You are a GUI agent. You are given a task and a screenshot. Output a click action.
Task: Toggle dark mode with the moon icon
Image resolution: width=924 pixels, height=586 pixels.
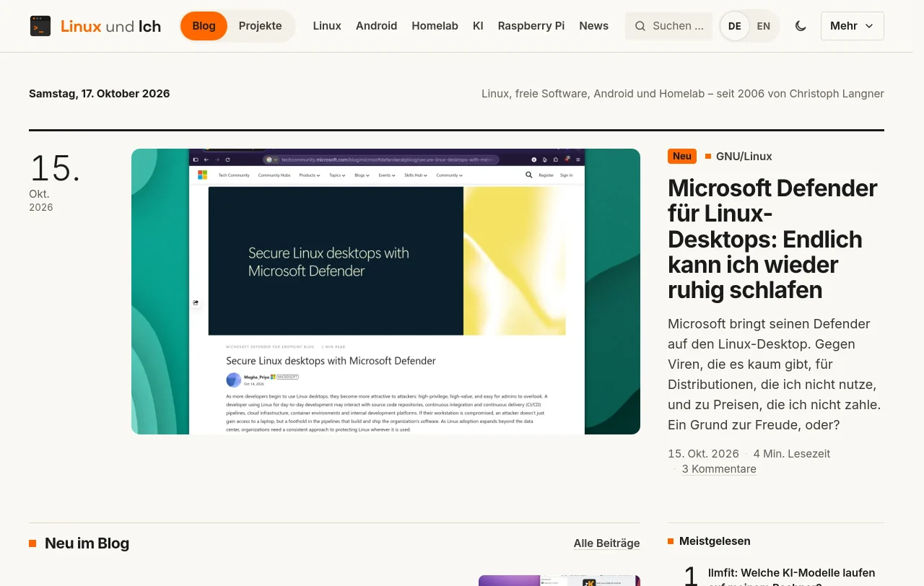(x=801, y=26)
